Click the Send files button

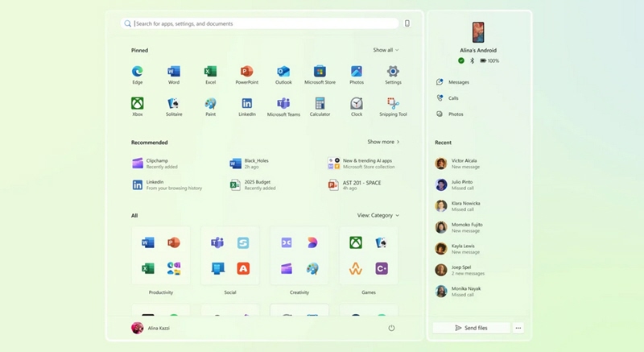472,328
